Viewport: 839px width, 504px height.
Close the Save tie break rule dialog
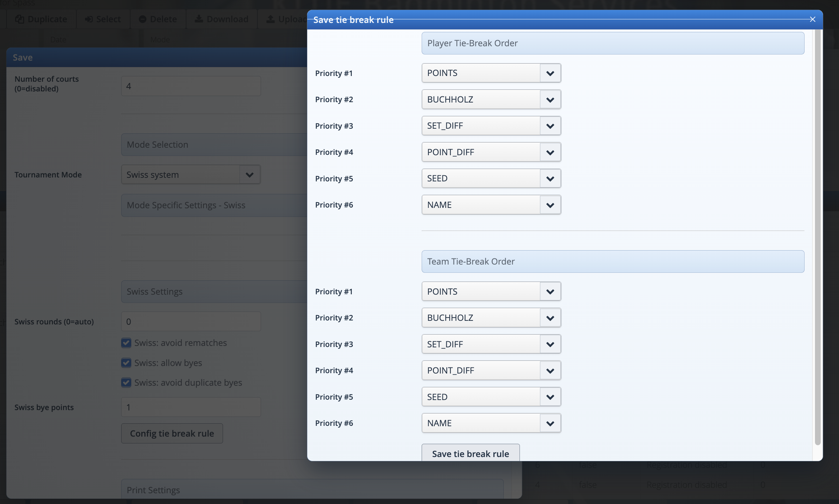[x=812, y=19]
